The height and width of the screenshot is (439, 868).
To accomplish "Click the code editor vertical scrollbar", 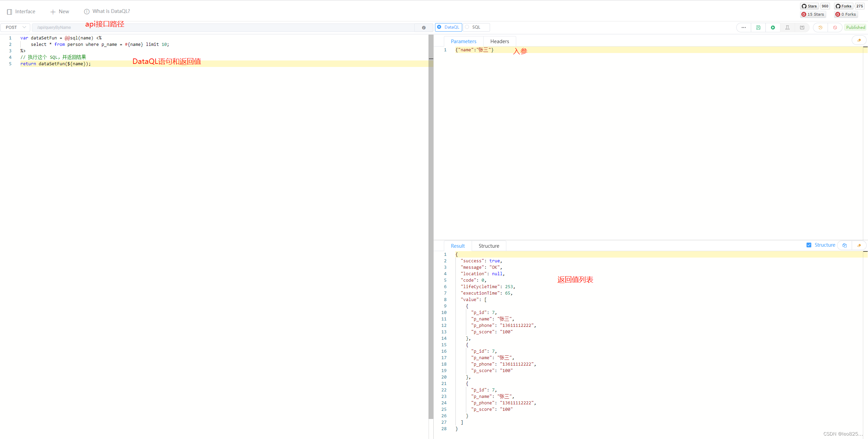I will coord(431,227).
